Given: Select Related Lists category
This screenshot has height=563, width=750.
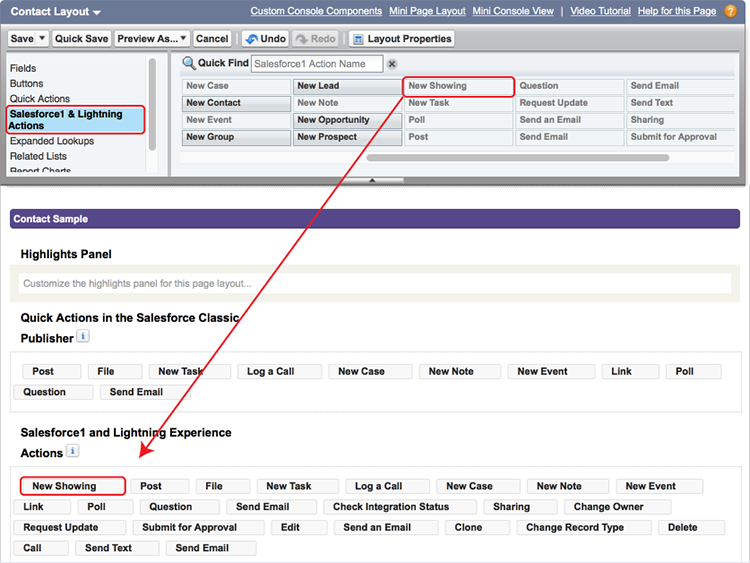Looking at the screenshot, I should (38, 156).
